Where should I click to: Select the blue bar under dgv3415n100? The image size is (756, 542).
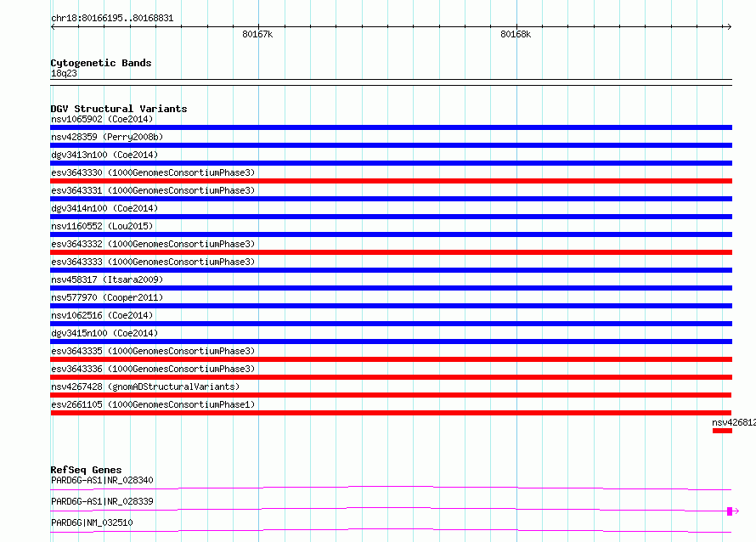[x=391, y=342]
